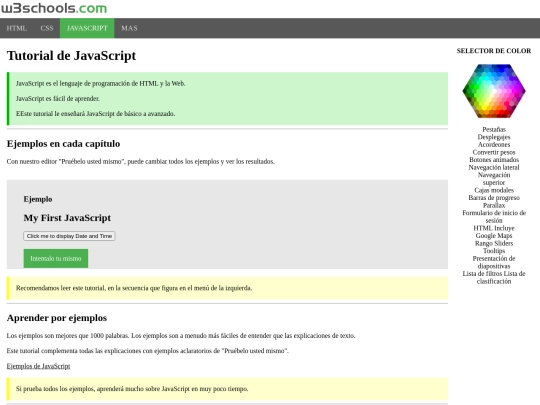Screen dimensions: 540x405
Task: Open the Parallax sidebar link
Action: [x=494, y=205]
